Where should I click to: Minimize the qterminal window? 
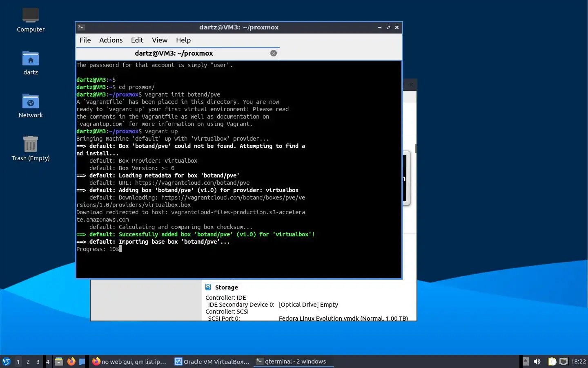[x=380, y=27]
